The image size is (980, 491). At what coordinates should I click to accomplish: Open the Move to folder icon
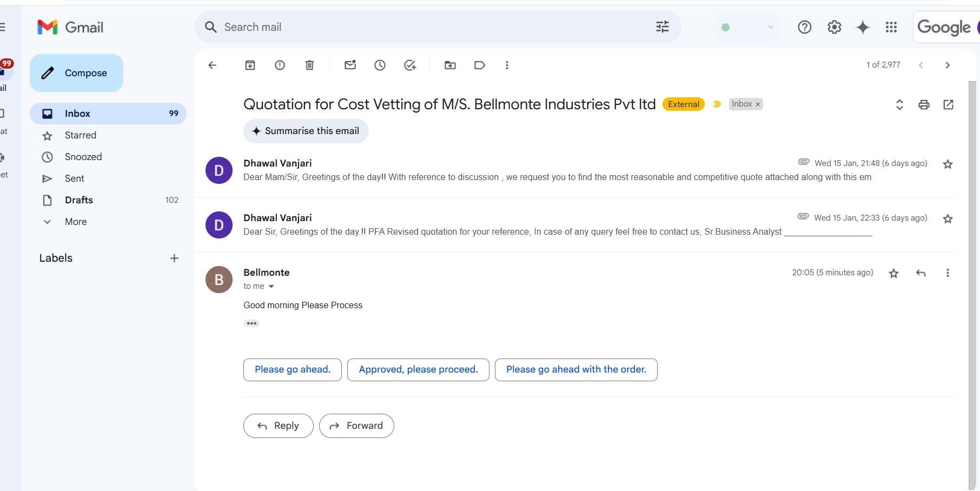[x=450, y=65]
